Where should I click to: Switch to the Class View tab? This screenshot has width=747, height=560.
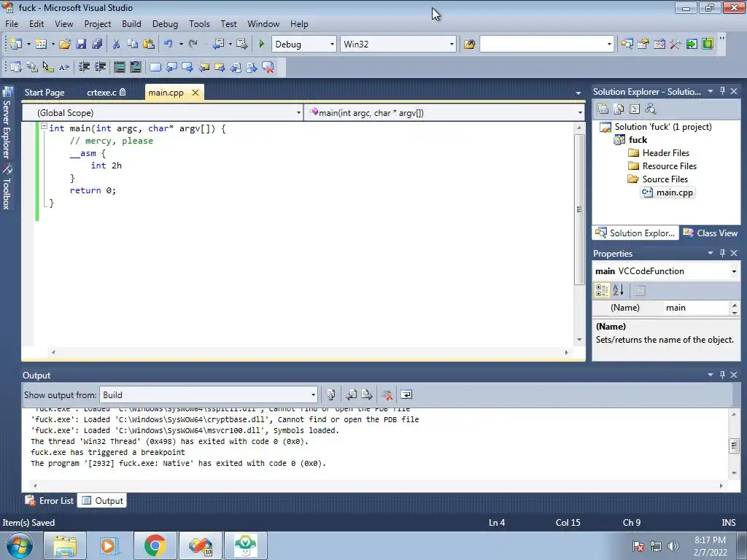click(x=710, y=233)
